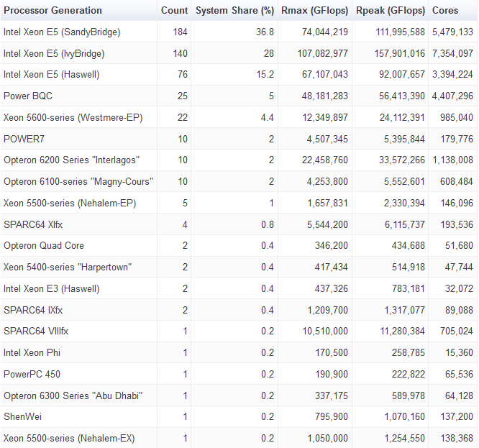
Task: Select Xeon 5600-series (Westmere-EP) cell
Action: point(73,118)
